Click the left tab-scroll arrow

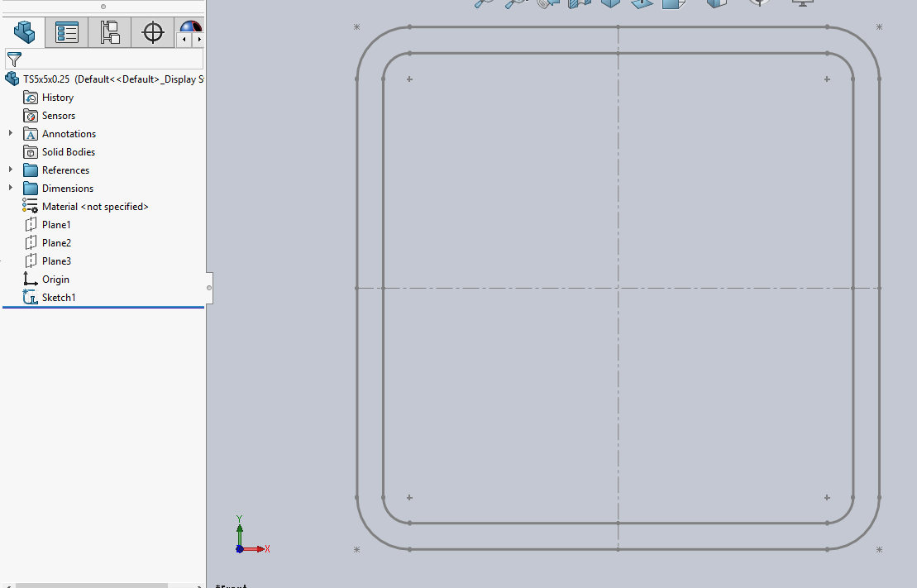coord(184,40)
